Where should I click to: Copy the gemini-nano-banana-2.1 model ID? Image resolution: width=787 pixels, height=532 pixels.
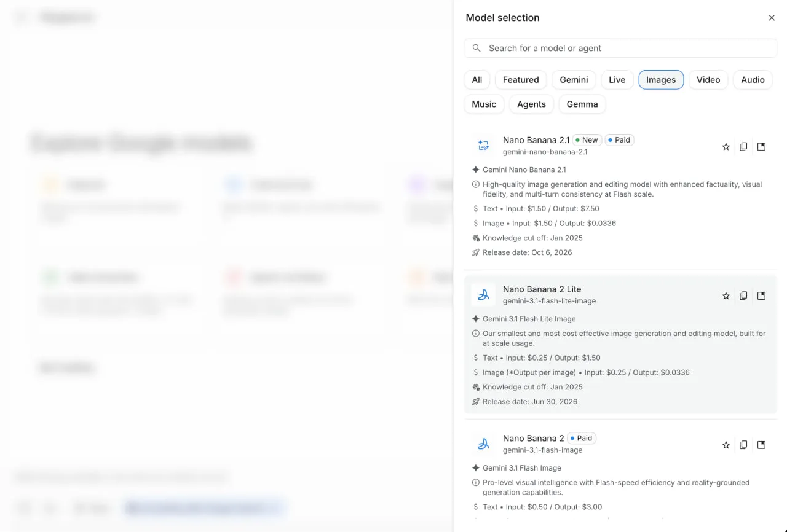(743, 147)
